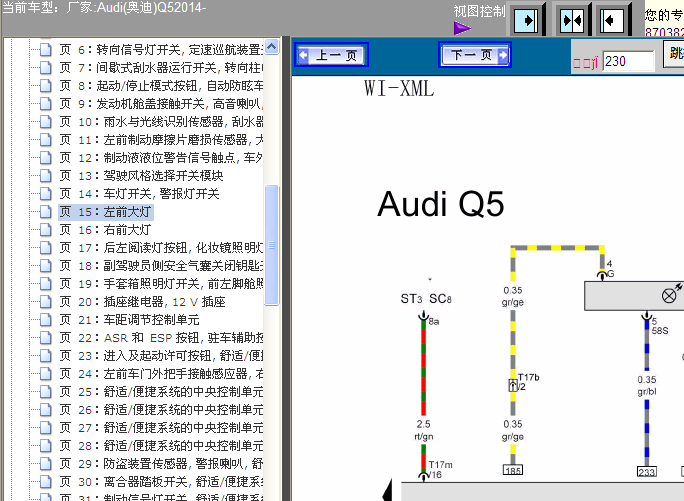This screenshot has height=501, width=684.
Task: Select highlighted page 15 左前大灯 item
Action: 106,212
